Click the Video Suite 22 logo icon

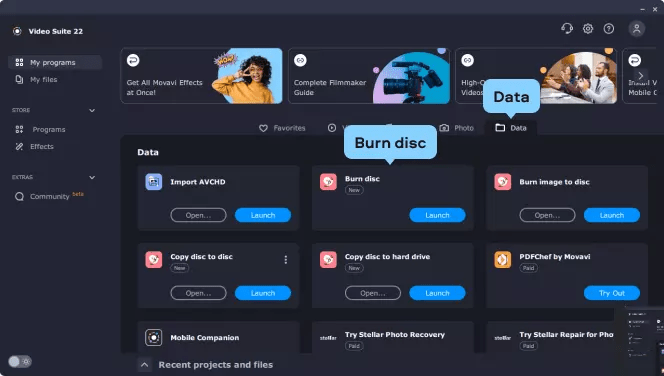[17, 31]
